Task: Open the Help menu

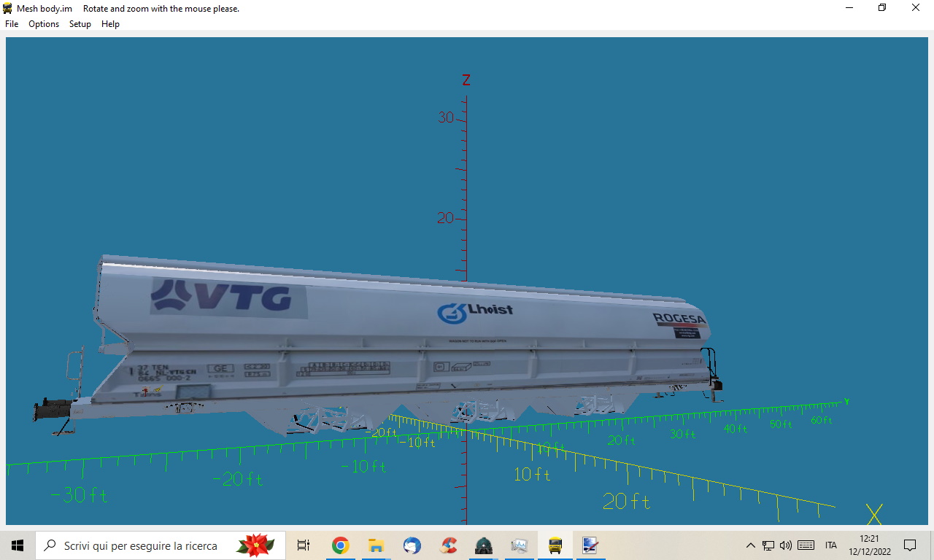Action: pos(110,24)
